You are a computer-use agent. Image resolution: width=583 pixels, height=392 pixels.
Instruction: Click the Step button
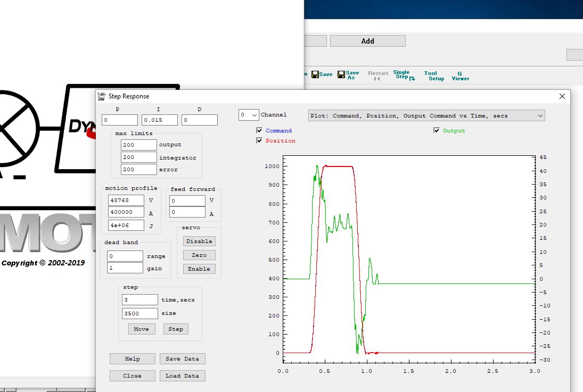176,329
